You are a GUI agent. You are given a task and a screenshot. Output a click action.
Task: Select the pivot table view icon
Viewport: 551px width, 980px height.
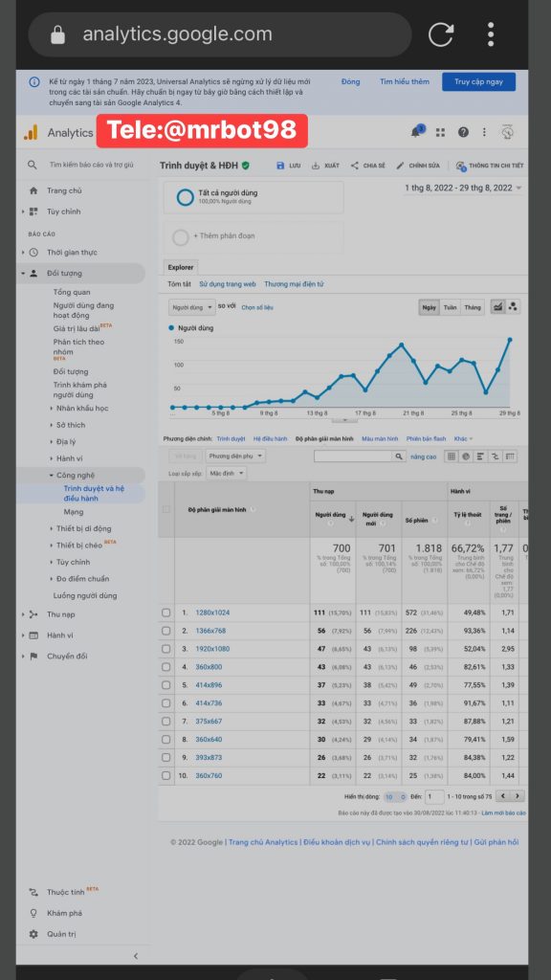coord(511,457)
